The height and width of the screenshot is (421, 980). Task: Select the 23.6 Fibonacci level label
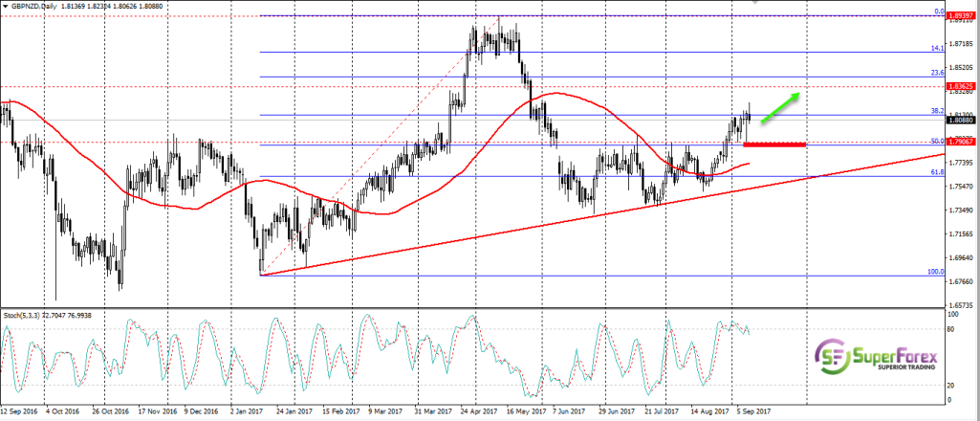coord(936,72)
